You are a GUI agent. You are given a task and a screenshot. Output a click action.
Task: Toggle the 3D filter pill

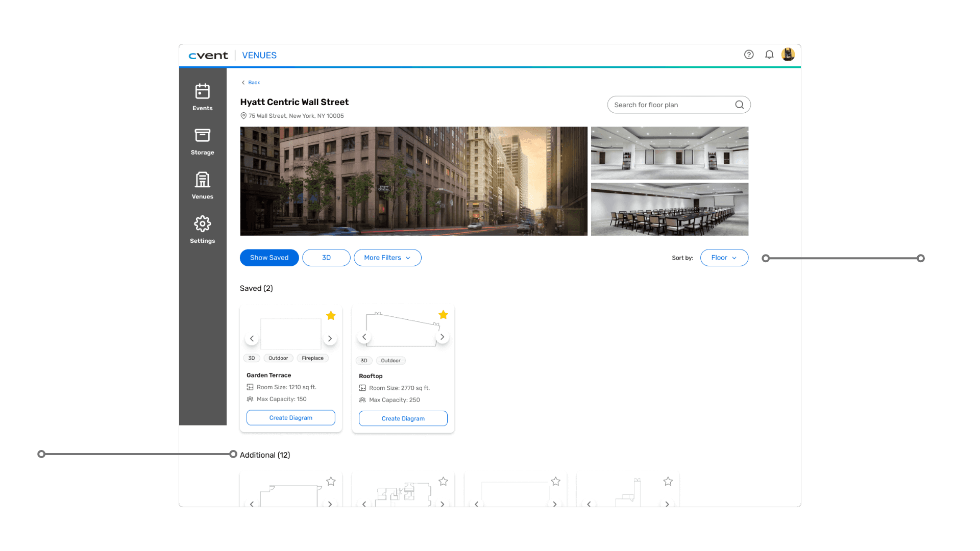[x=326, y=258]
